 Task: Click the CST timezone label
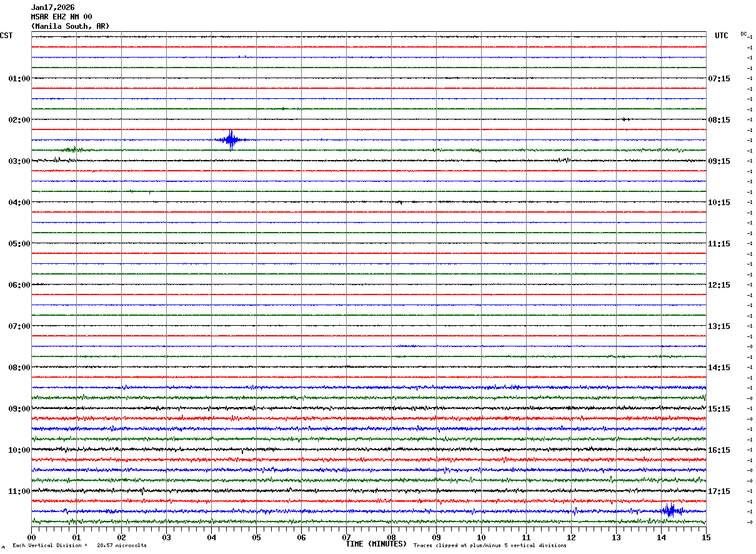(6, 36)
